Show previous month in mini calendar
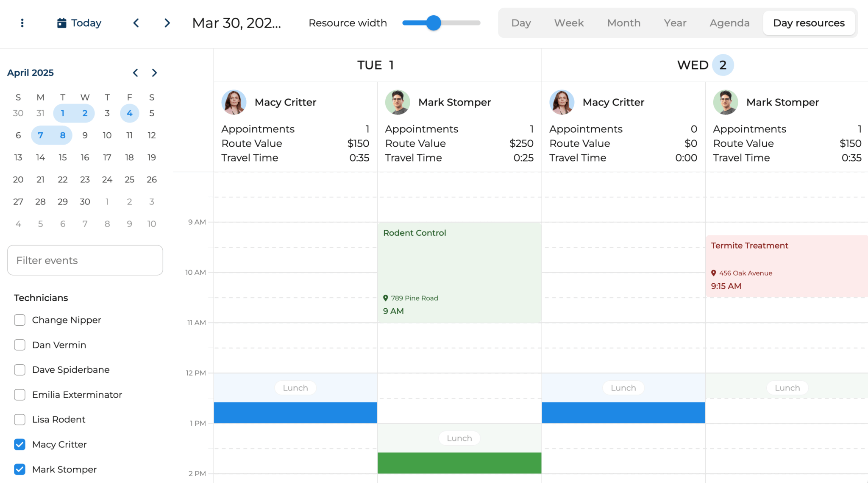This screenshot has width=868, height=483. pos(135,73)
